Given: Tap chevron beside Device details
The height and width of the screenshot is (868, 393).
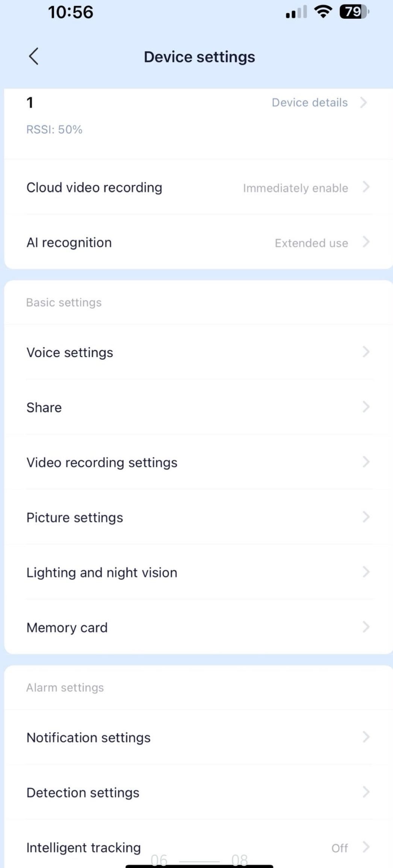Looking at the screenshot, I should point(363,102).
